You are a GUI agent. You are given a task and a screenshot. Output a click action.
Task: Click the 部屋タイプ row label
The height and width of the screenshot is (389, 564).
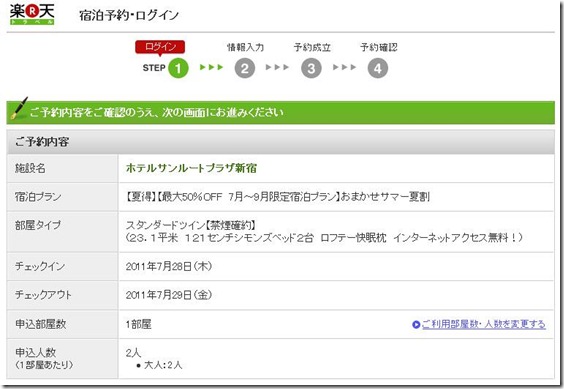(x=38, y=225)
